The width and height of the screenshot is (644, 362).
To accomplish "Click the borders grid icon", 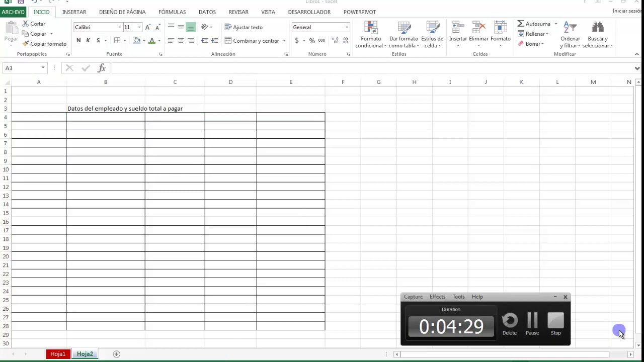I will (x=117, y=40).
